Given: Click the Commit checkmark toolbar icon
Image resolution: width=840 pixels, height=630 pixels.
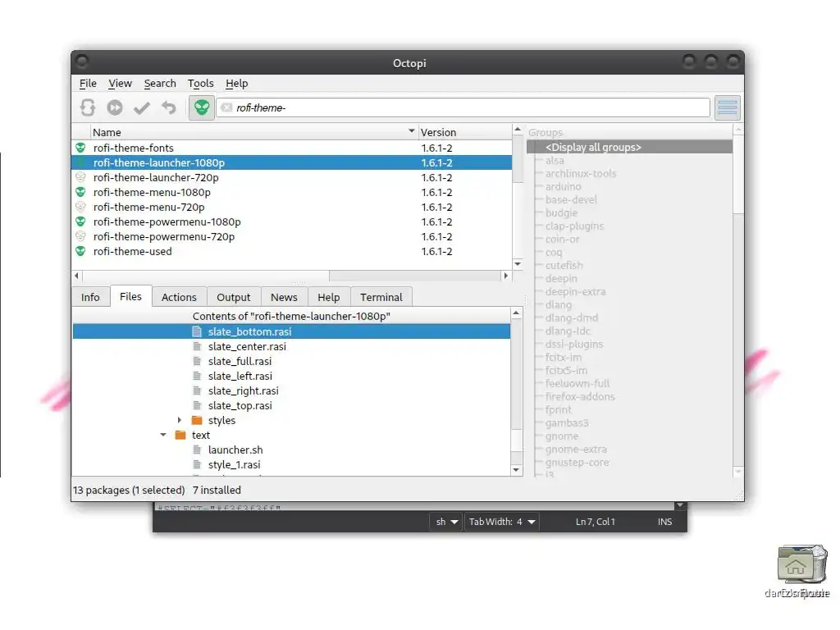Looking at the screenshot, I should (x=142, y=108).
